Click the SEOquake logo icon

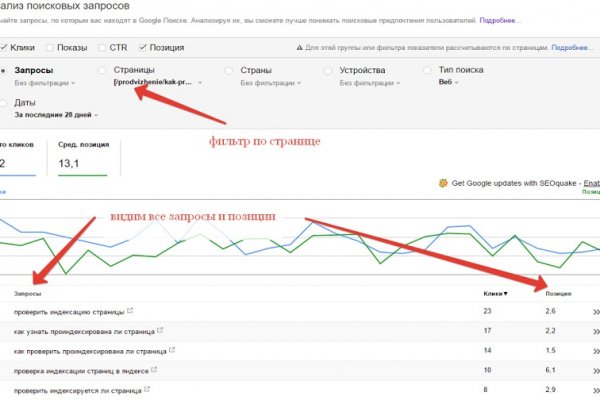point(443,183)
